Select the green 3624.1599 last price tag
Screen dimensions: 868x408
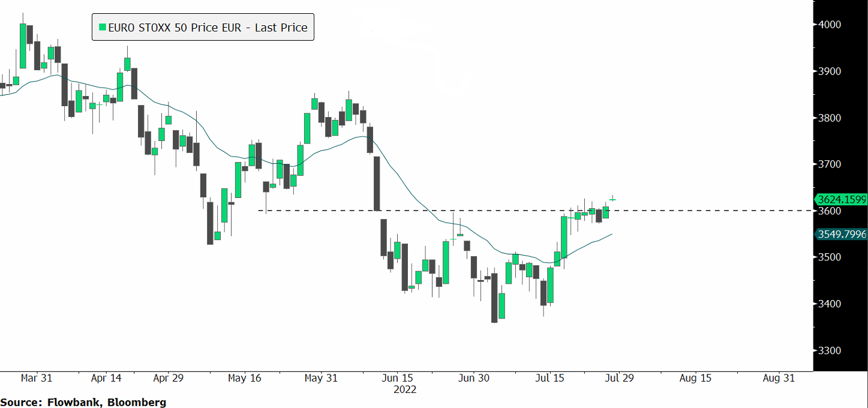(840, 199)
